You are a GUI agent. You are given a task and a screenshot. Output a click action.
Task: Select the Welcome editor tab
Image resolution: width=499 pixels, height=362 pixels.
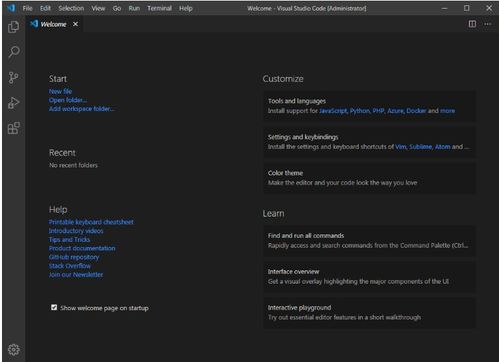[x=53, y=24]
